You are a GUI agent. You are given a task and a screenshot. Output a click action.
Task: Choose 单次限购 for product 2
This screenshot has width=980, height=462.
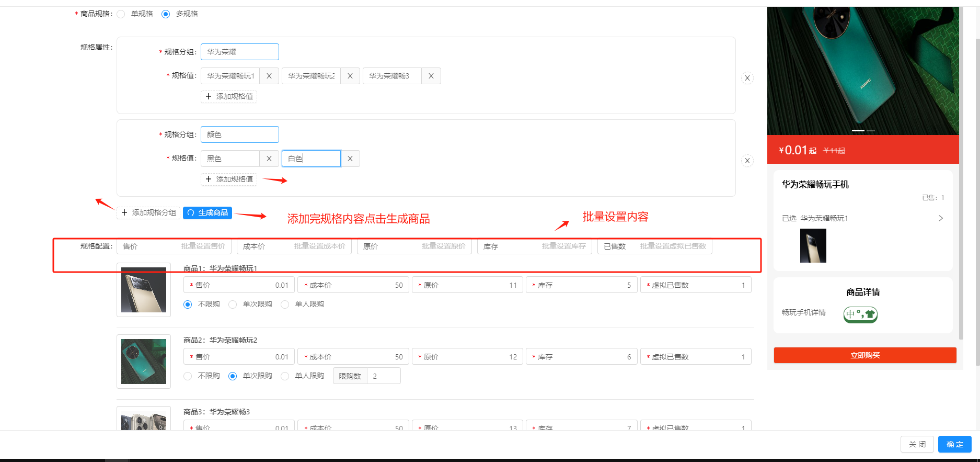pos(233,376)
